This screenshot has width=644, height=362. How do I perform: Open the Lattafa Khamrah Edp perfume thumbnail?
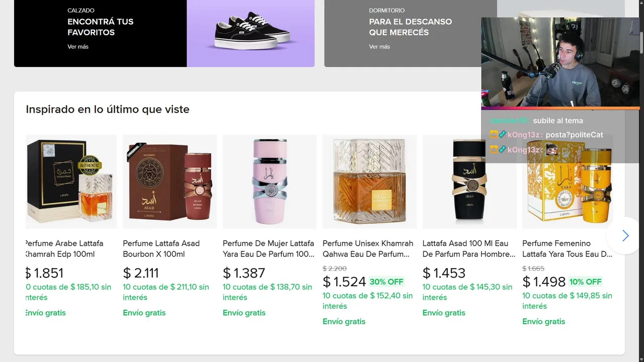pyautogui.click(x=71, y=182)
